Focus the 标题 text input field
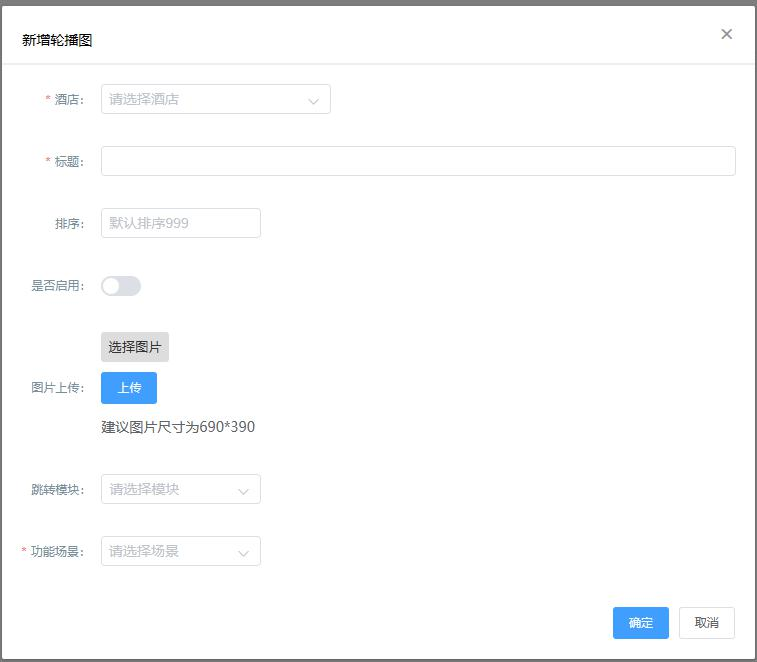757x662 pixels. coord(418,161)
